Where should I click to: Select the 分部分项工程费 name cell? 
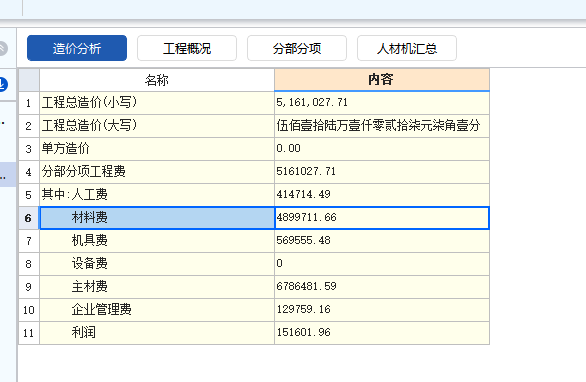(157, 172)
